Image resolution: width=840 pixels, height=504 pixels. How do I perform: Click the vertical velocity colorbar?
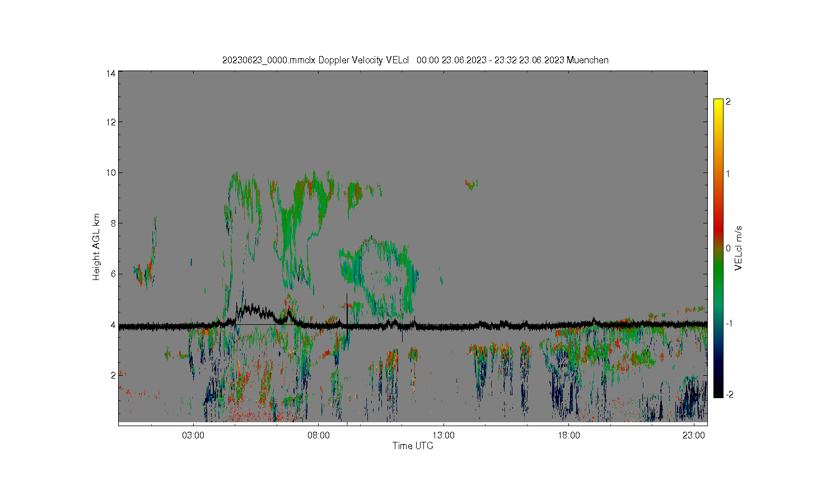[718, 248]
